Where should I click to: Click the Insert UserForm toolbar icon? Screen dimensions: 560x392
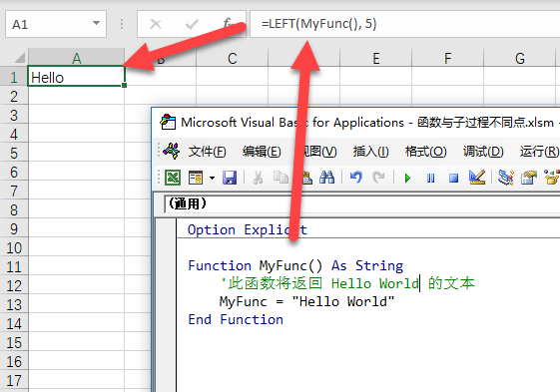(196, 178)
